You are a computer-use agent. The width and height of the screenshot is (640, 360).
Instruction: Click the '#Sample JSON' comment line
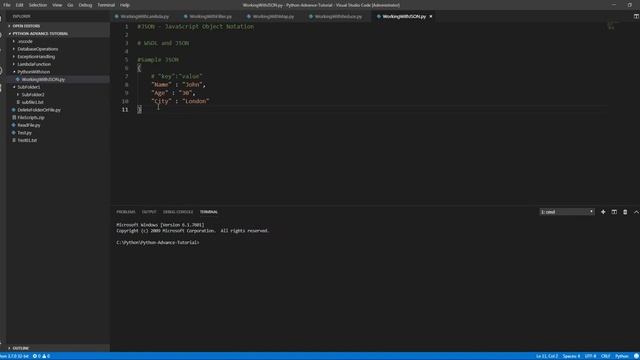point(158,60)
